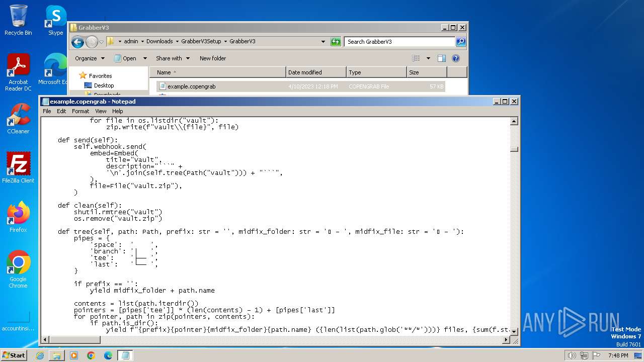The height and width of the screenshot is (362, 644).
Task: Expand the address bar history dropdown
Action: [323, 42]
